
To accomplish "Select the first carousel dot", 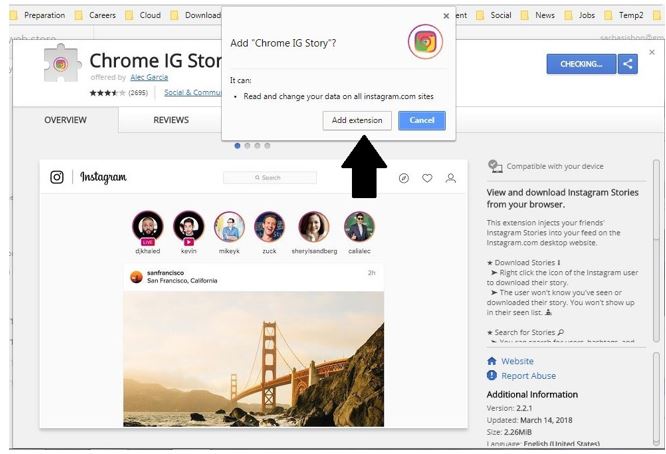I will (237, 146).
